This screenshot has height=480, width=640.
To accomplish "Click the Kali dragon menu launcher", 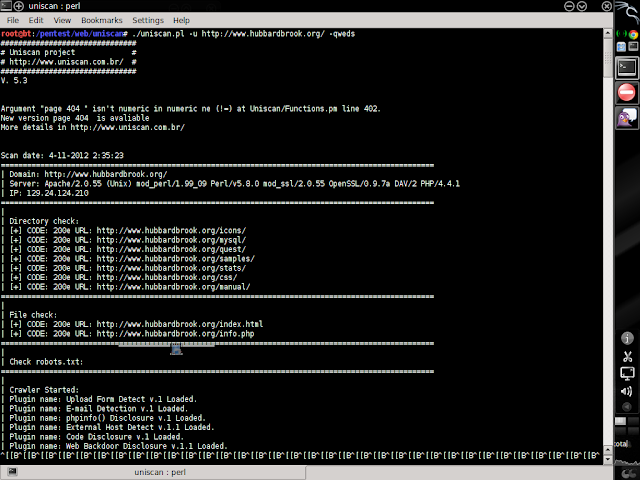I will point(627,12).
